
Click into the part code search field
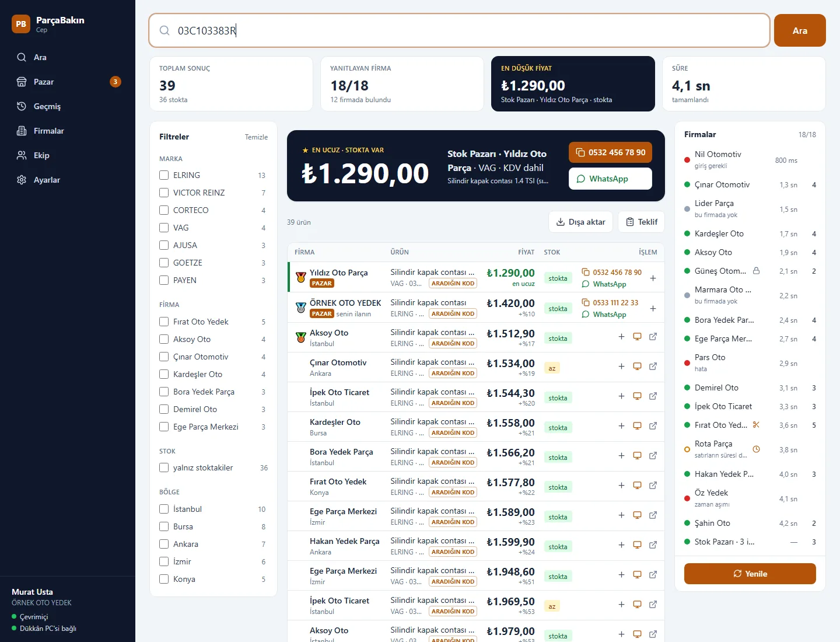(x=460, y=30)
